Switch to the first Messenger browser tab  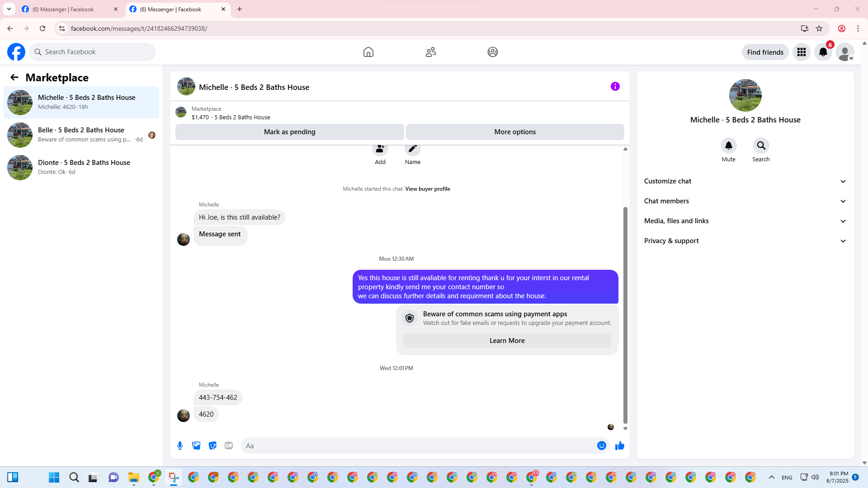tap(69, 9)
